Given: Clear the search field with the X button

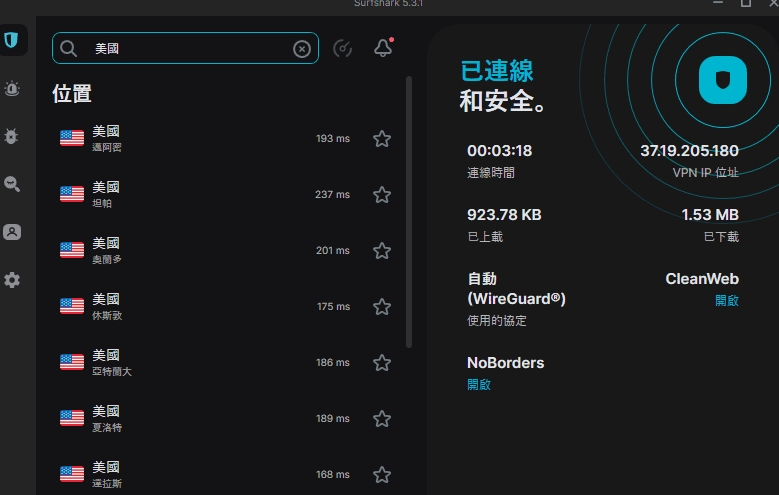Looking at the screenshot, I should pos(302,49).
